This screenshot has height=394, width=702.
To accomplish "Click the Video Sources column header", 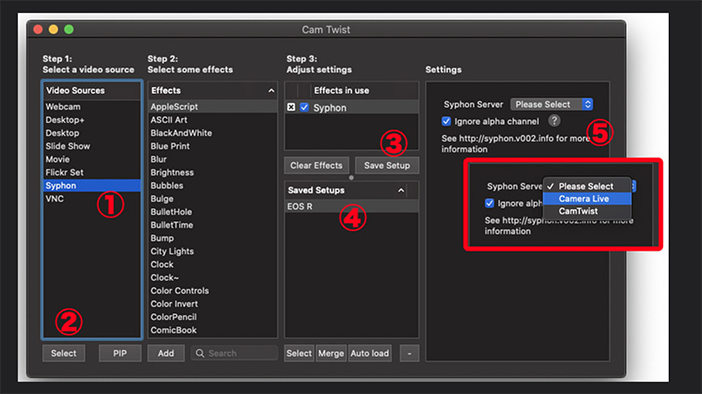I will pyautogui.click(x=92, y=90).
